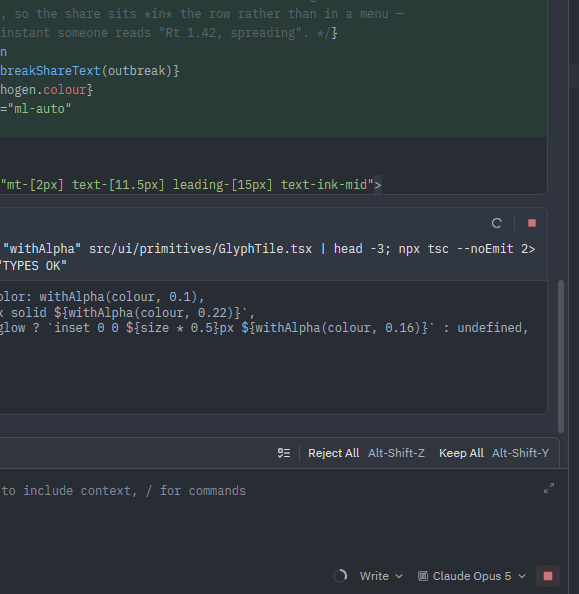Open the Claude Opus 5 model selector

pyautogui.click(x=472, y=576)
